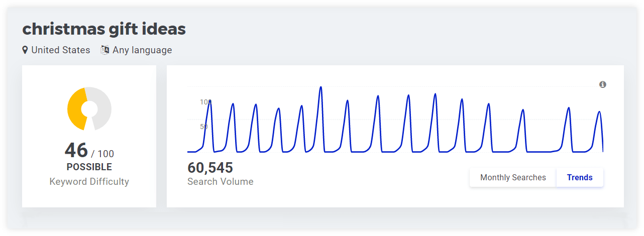Click the location pin icon
Image resolution: width=644 pixels, height=236 pixels.
25,50
